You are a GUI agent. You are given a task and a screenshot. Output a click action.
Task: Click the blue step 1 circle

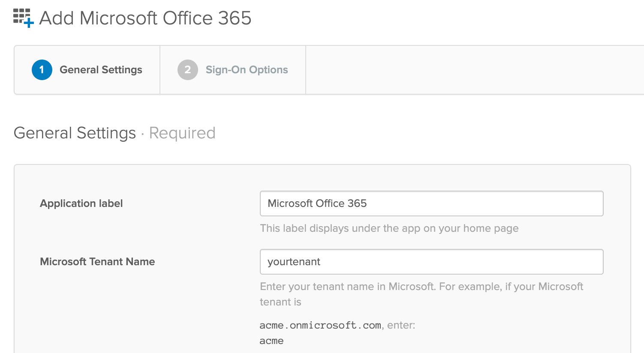point(42,70)
